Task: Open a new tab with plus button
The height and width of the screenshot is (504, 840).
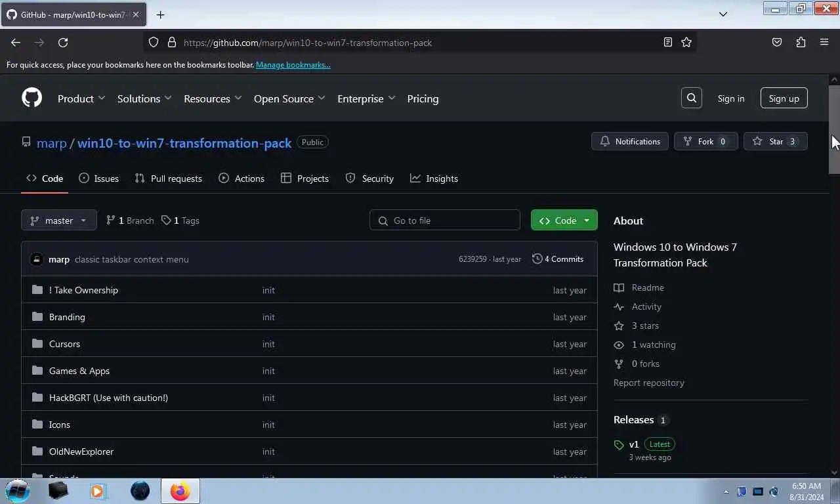Action: [160, 14]
